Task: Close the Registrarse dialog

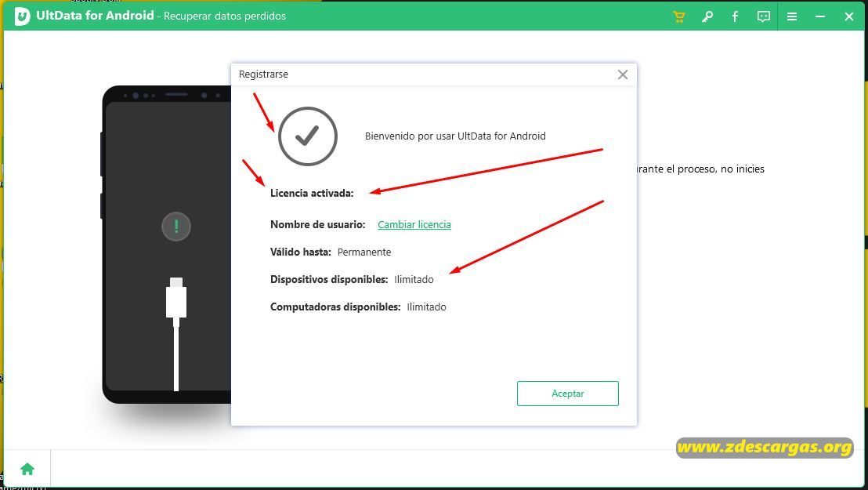Action: click(x=623, y=74)
